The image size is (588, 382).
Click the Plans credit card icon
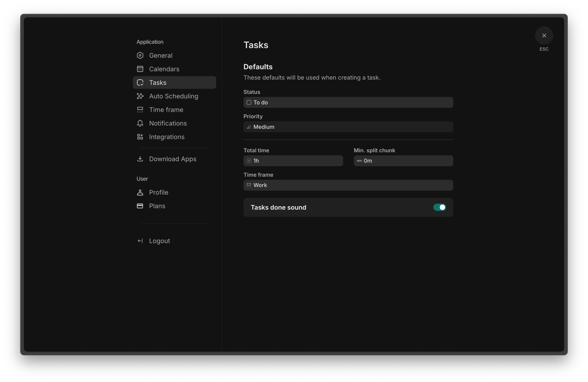tap(140, 206)
